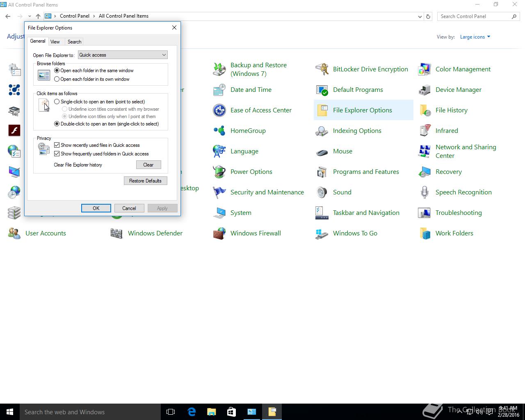Open the Indexing Options icon
Image resolution: width=525 pixels, height=420 pixels.
coord(322,131)
